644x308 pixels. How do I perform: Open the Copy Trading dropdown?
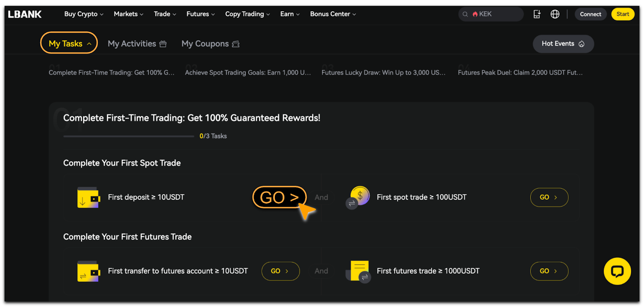(248, 14)
